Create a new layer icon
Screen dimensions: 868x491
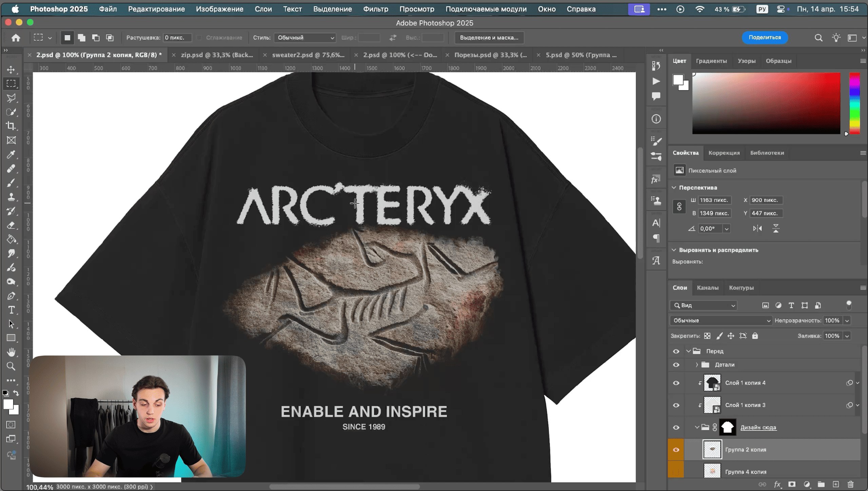pyautogui.click(x=836, y=484)
